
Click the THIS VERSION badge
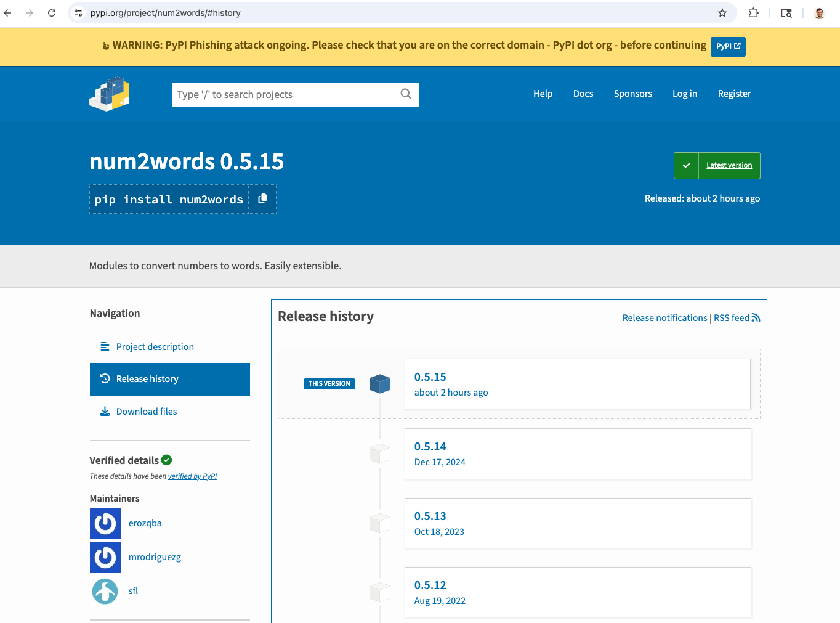(x=329, y=384)
